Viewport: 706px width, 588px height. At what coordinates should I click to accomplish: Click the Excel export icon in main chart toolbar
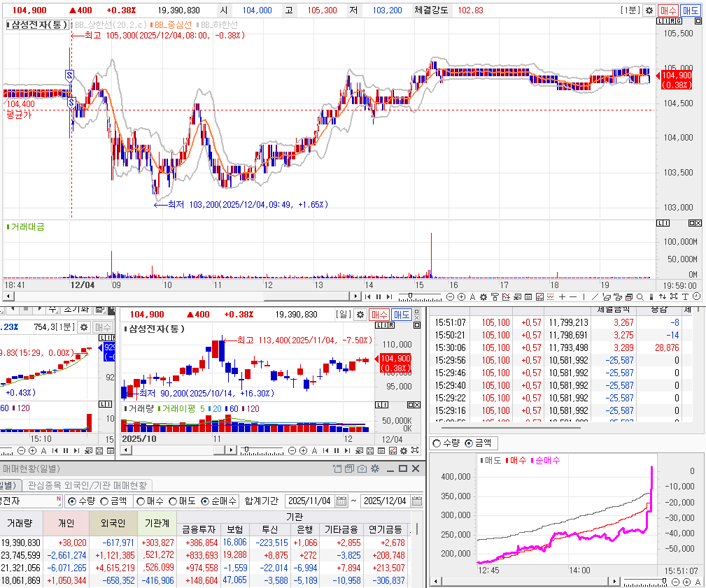click(517, 296)
